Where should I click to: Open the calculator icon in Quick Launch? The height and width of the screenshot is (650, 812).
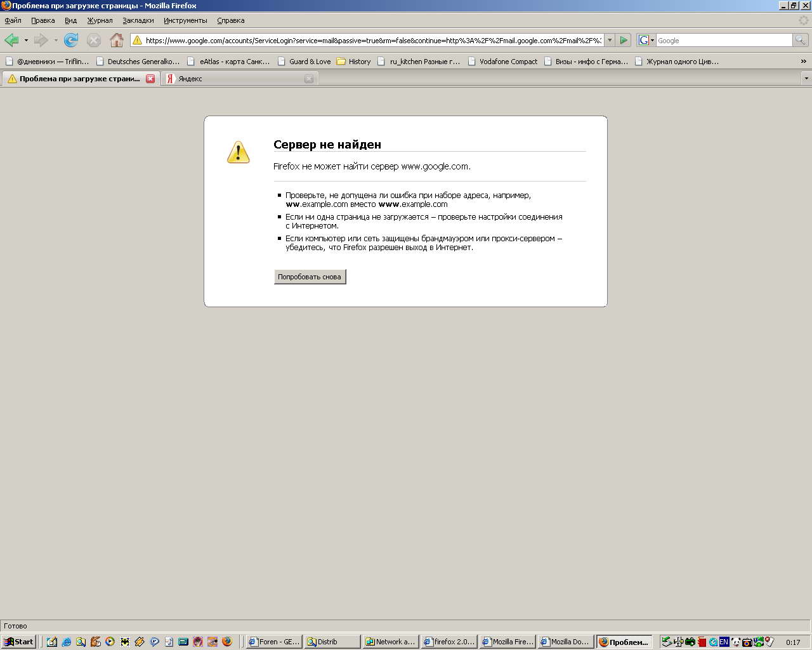pos(183,642)
